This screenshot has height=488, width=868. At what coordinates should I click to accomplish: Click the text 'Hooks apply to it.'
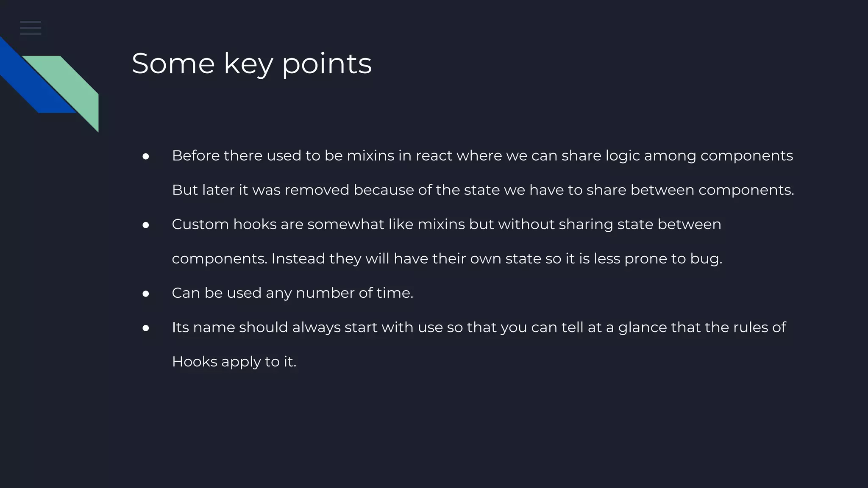coord(234,361)
